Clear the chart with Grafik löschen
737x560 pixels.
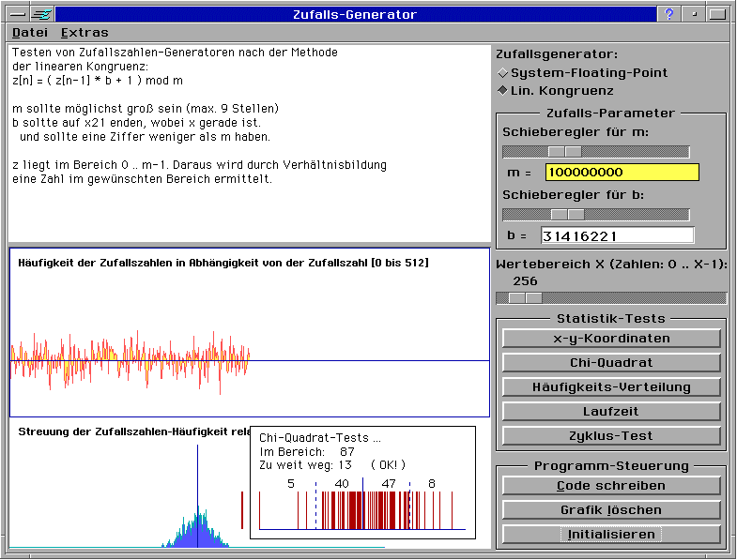[x=611, y=510]
